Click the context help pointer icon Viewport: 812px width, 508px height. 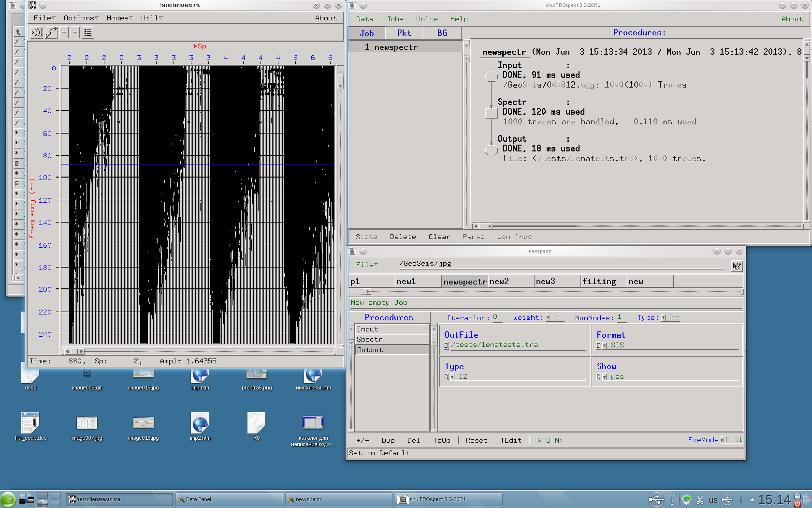click(736, 266)
